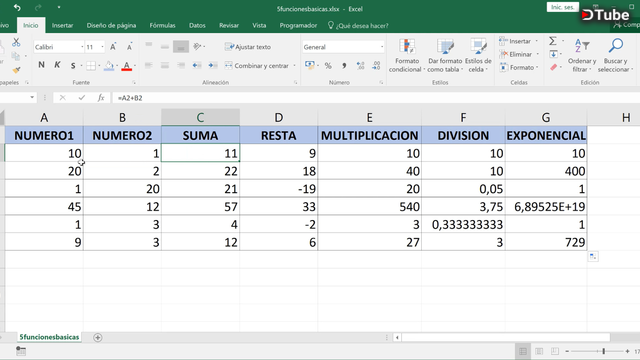This screenshot has height=360, width=640.
Task: Apply fill color with paint bucket
Action: [109, 65]
